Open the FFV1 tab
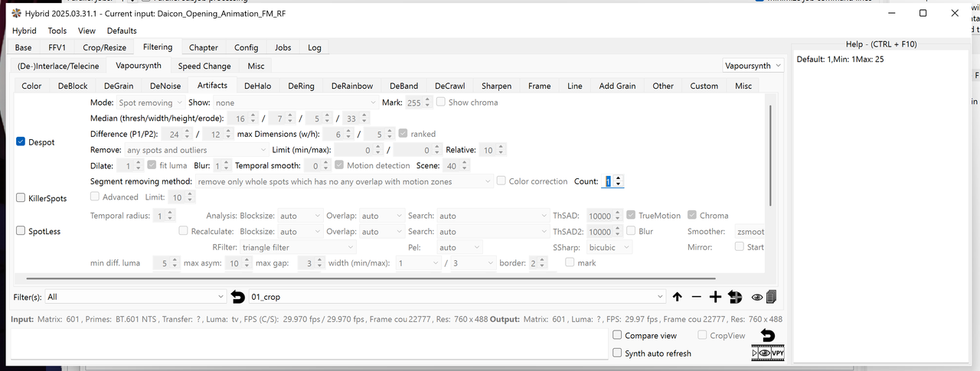 pos(57,47)
